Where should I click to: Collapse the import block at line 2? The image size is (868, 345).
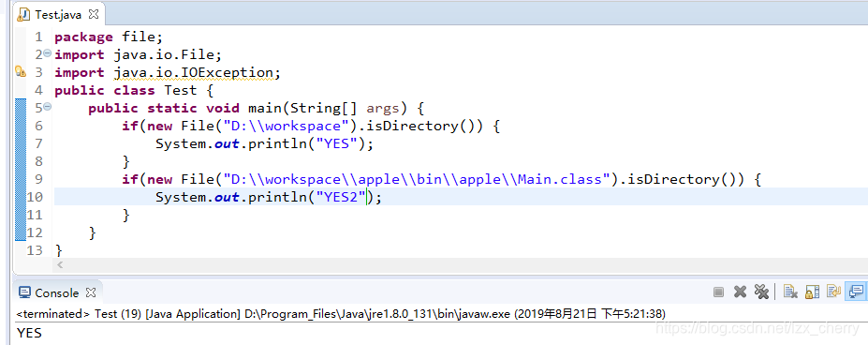pos(48,53)
